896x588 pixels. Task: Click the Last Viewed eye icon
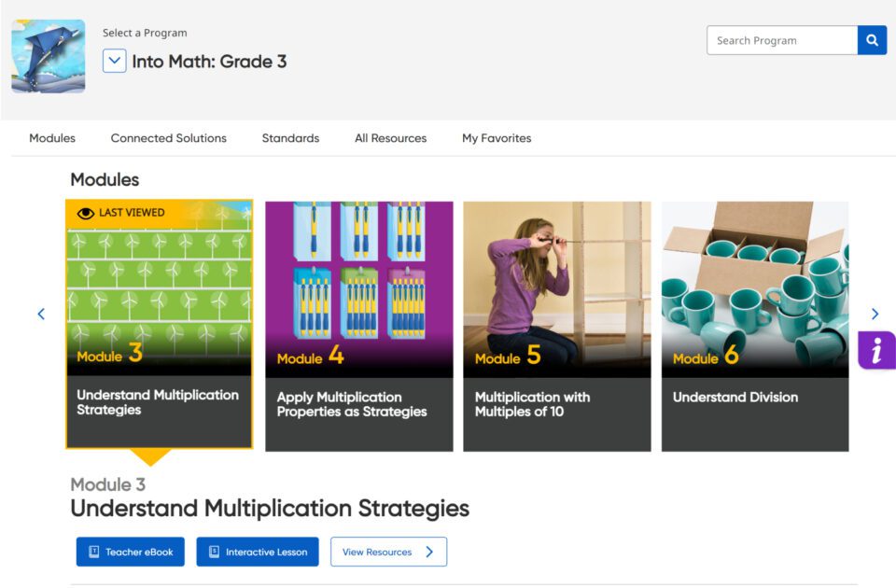click(86, 213)
